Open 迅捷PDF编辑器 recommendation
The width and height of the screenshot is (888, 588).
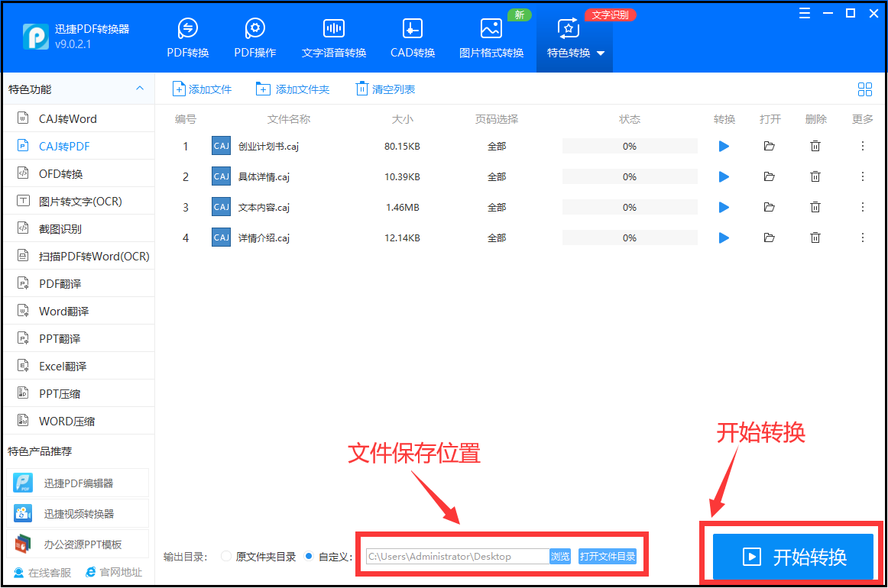(x=78, y=483)
